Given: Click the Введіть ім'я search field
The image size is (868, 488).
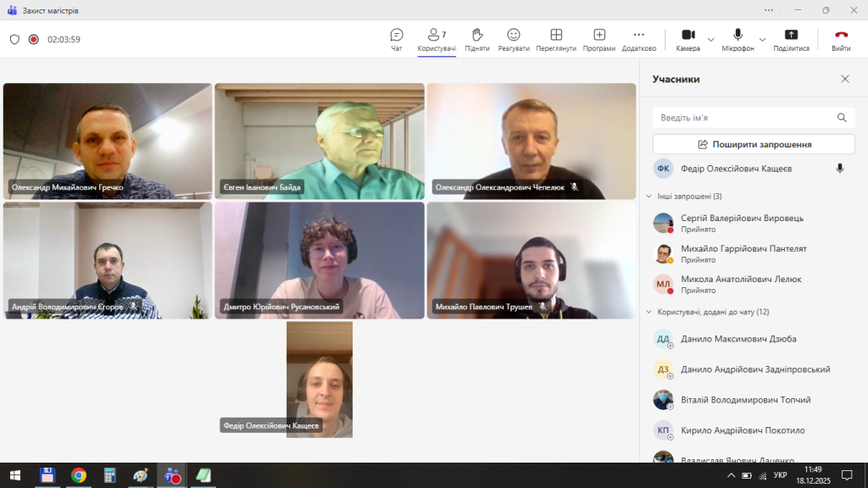Looking at the screenshot, I should click(x=754, y=118).
